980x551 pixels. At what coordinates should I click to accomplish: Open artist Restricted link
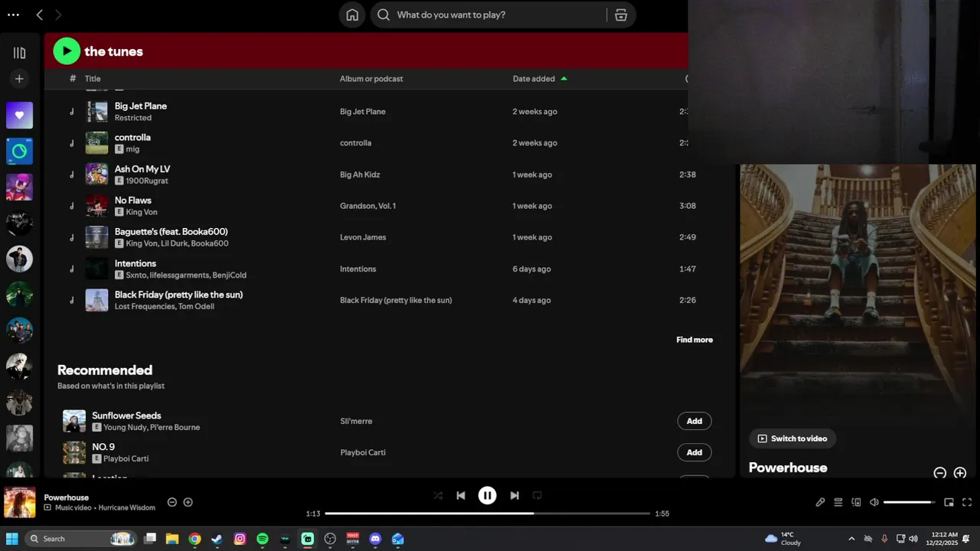pos(133,118)
